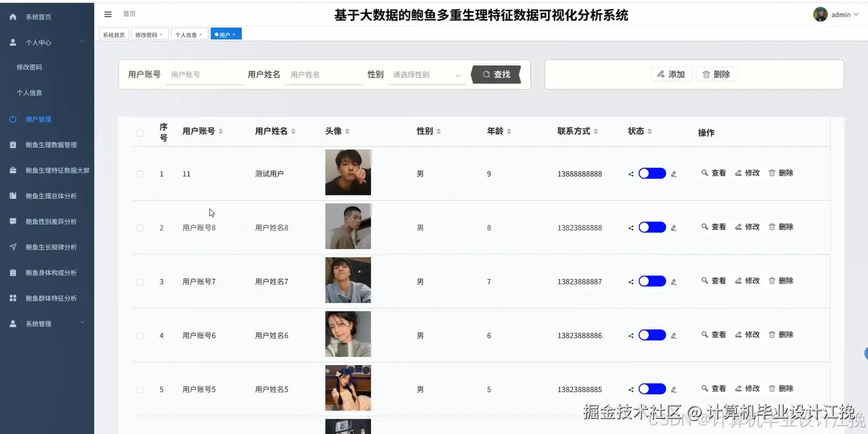Click the pencil icon beside the 测试用户 status switch
This screenshot has width=868, height=434.
click(674, 174)
